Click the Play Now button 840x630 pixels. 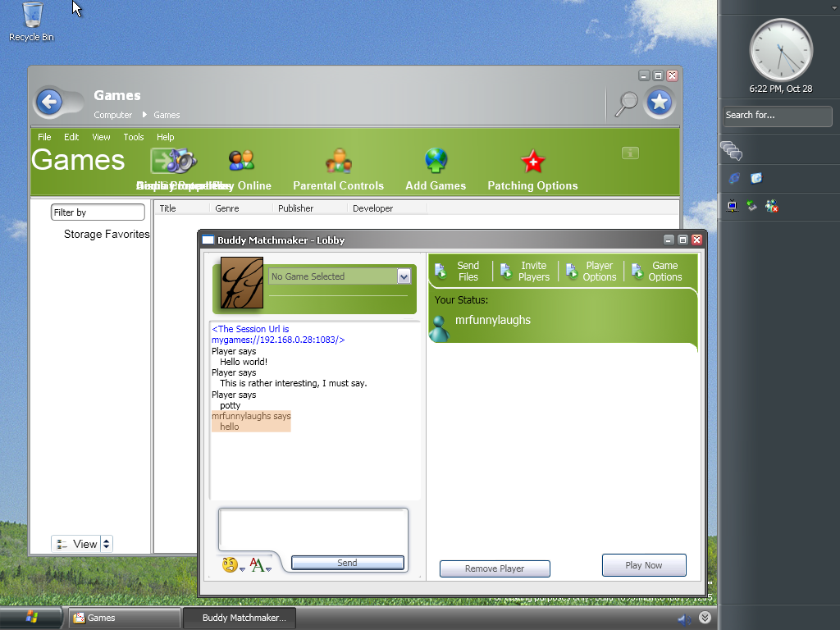tap(644, 565)
